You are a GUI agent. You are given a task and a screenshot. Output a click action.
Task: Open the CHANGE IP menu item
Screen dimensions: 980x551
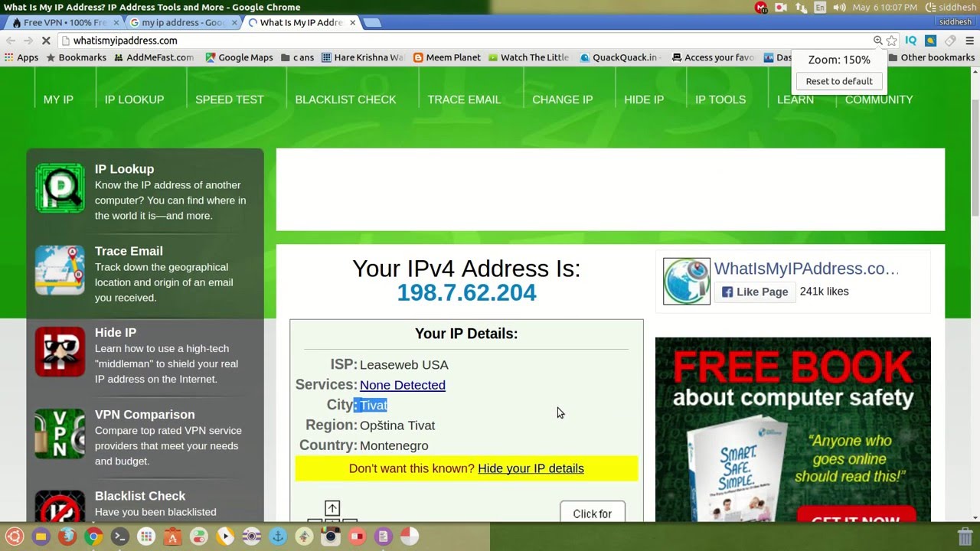tap(563, 99)
